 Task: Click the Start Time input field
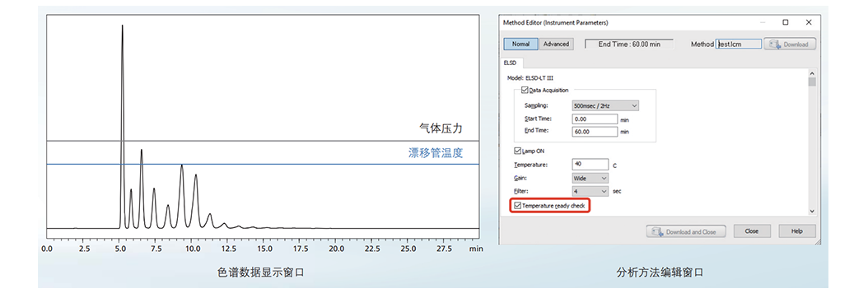595,119
